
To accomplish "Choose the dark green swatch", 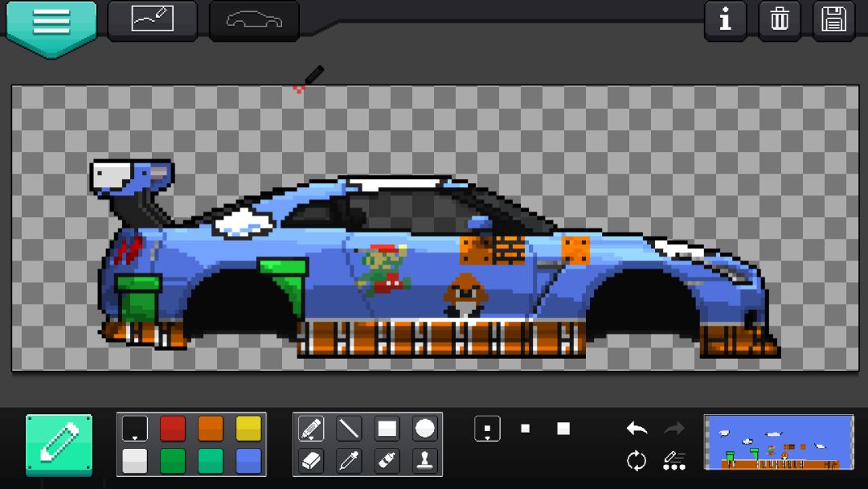I will (x=173, y=461).
